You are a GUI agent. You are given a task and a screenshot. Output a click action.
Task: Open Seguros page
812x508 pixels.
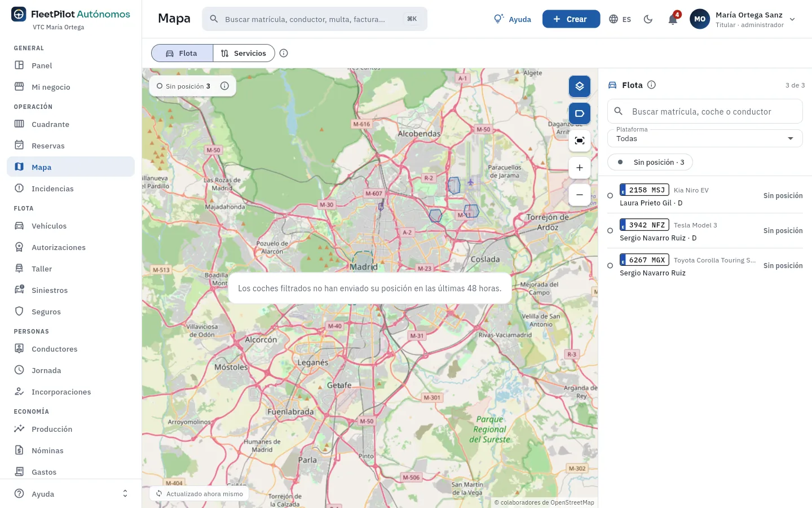71,312
